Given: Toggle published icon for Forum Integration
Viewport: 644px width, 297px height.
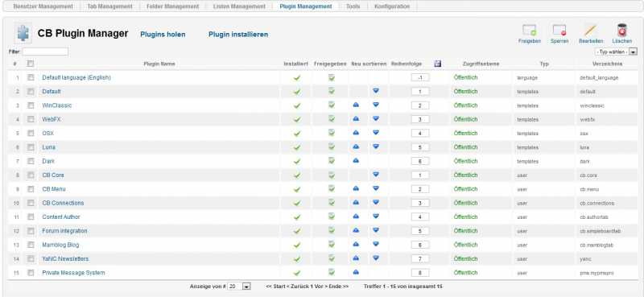Looking at the screenshot, I should pos(332,231).
